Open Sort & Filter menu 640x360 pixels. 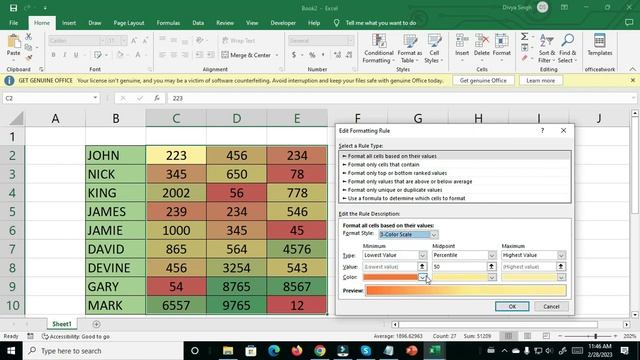click(x=547, y=49)
